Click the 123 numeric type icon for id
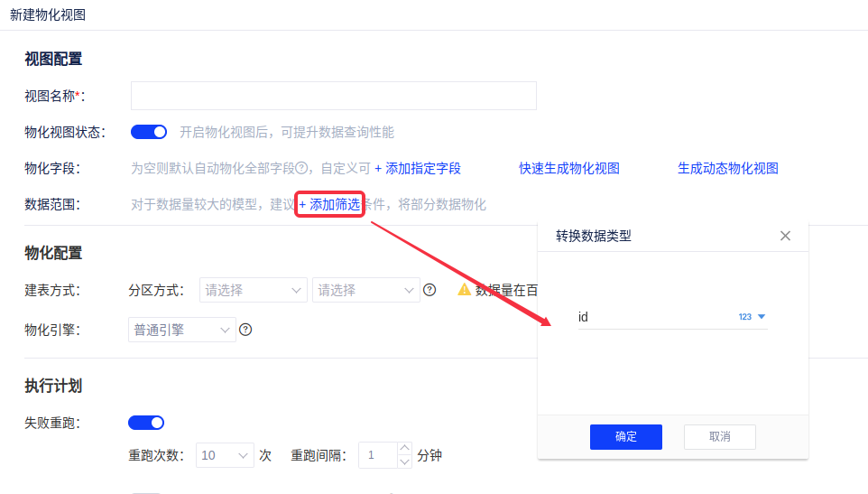The height and width of the screenshot is (494, 868). click(751, 317)
